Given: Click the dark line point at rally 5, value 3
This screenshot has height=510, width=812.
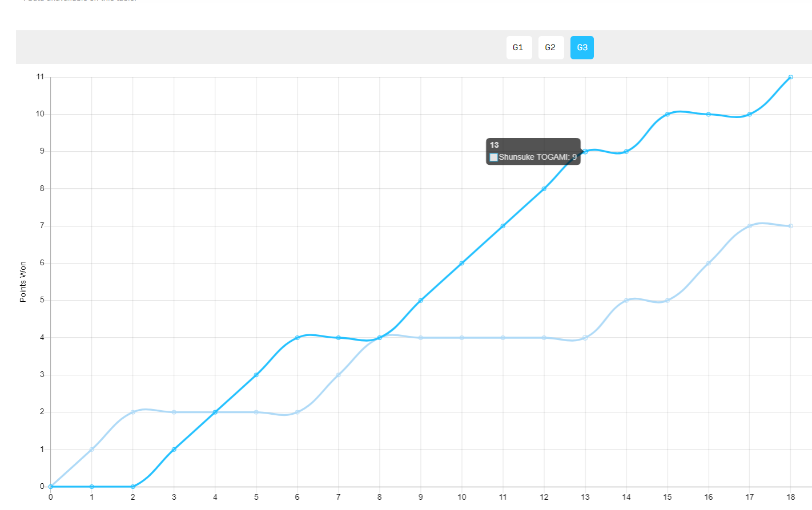Looking at the screenshot, I should tap(256, 375).
